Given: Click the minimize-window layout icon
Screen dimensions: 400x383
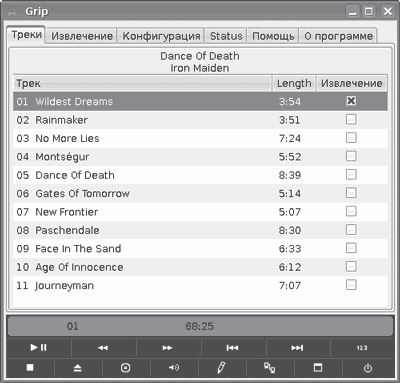Looking at the screenshot, I should click(318, 368).
